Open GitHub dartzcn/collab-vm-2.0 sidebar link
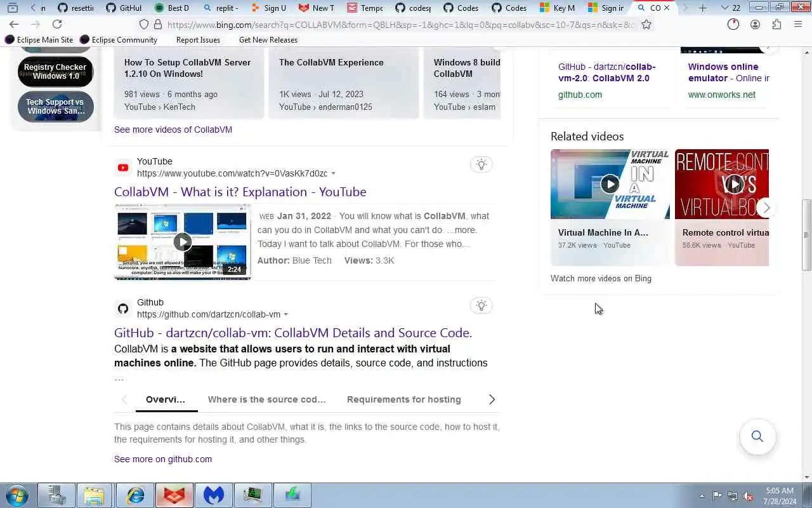 [x=607, y=72]
